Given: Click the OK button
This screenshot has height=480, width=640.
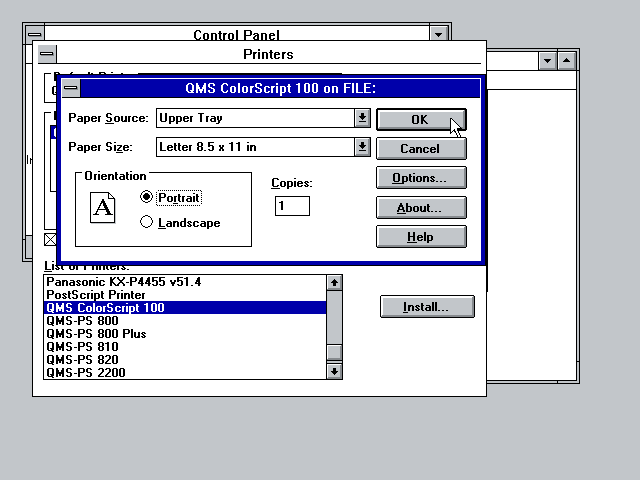Looking at the screenshot, I should pos(421,120).
